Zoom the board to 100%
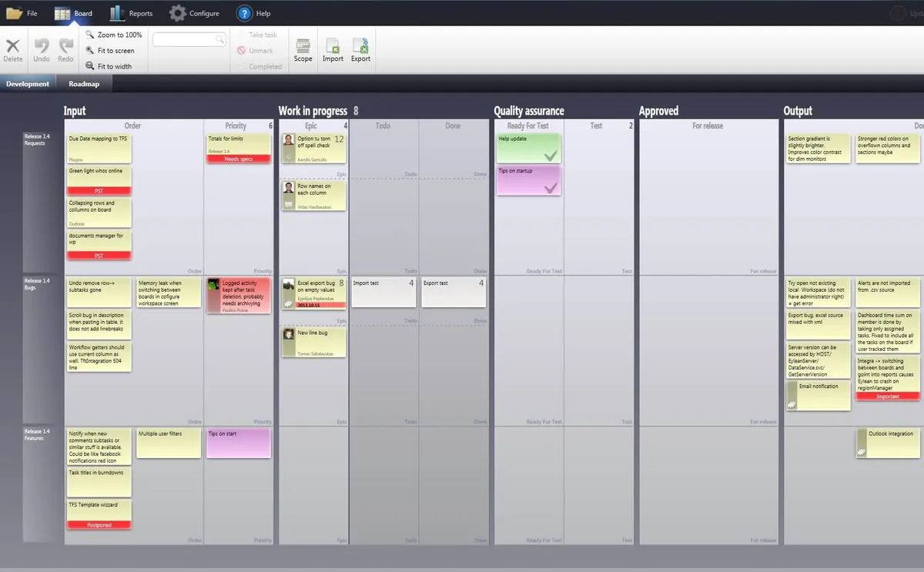The image size is (924, 572). [x=114, y=35]
